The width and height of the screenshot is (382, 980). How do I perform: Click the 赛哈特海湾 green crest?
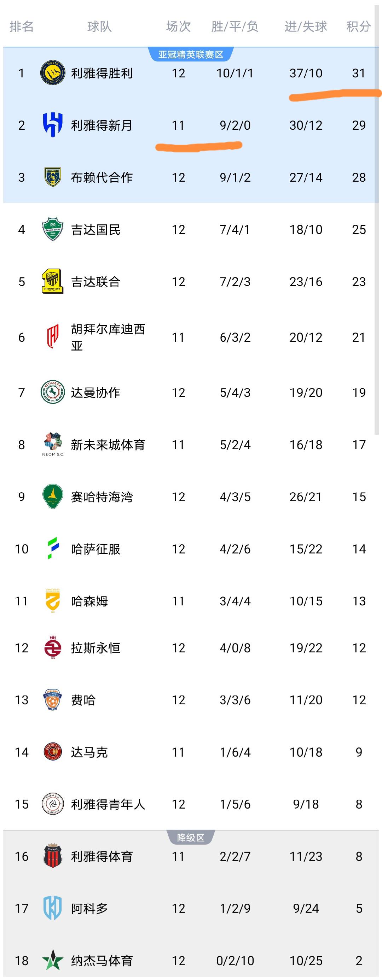[x=53, y=497]
